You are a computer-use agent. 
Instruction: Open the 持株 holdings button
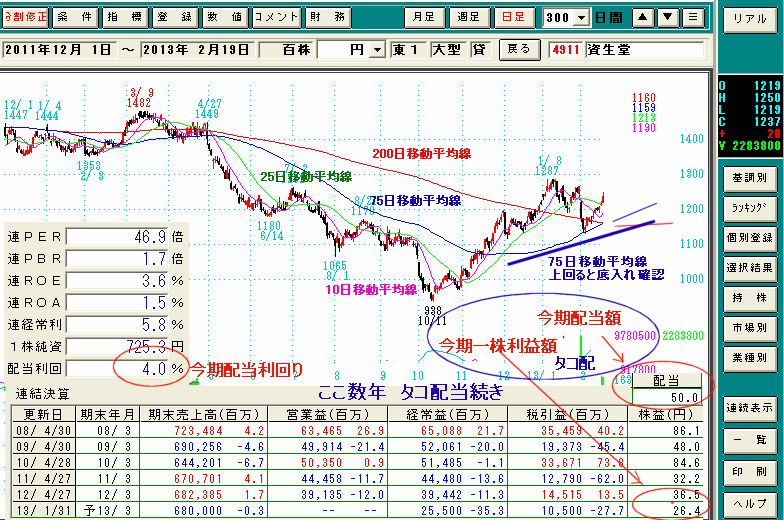pyautogui.click(x=750, y=298)
